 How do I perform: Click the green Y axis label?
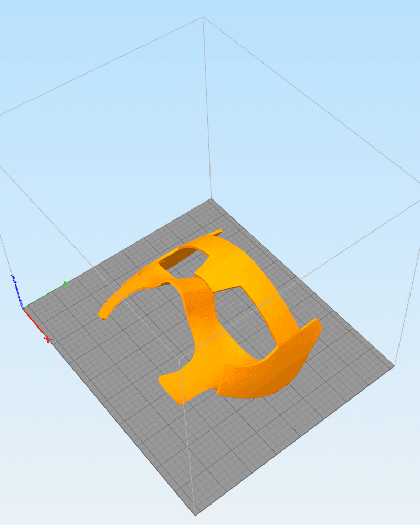pos(66,283)
